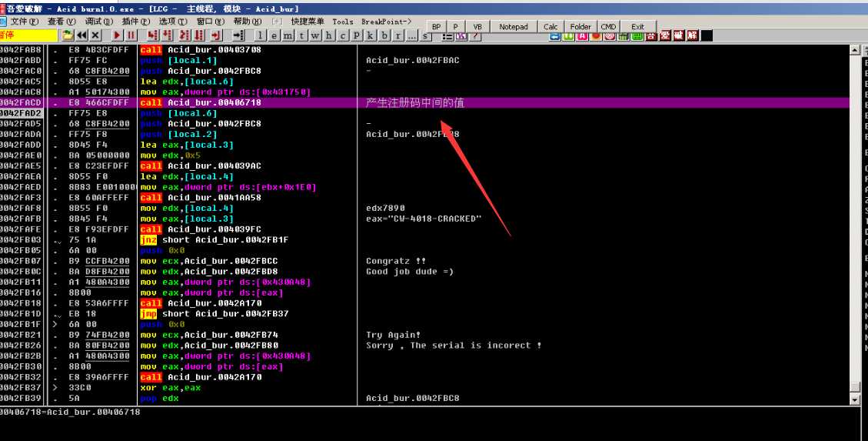Select the xor eax,eax instruction
868x441 pixels.
coord(171,388)
